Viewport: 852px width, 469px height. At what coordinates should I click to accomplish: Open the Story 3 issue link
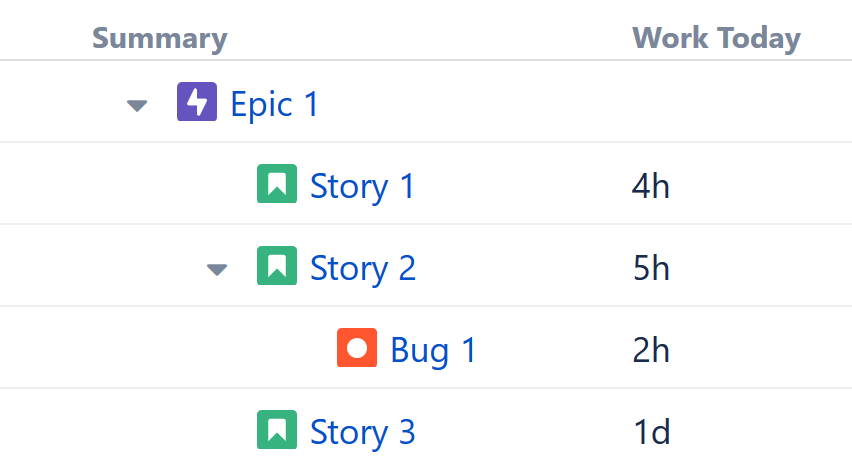click(x=362, y=431)
